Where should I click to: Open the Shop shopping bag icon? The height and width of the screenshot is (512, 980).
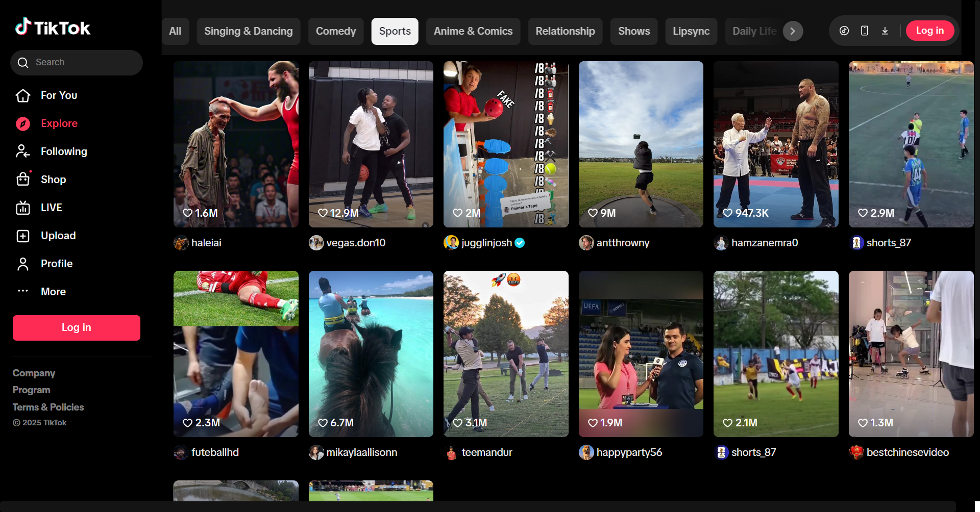click(23, 180)
